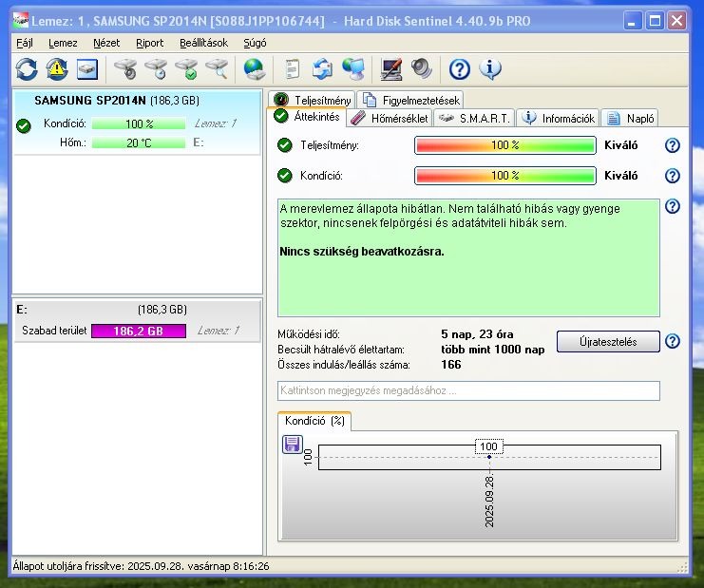
Task: Open the Fájl menu
Action: (x=25, y=43)
